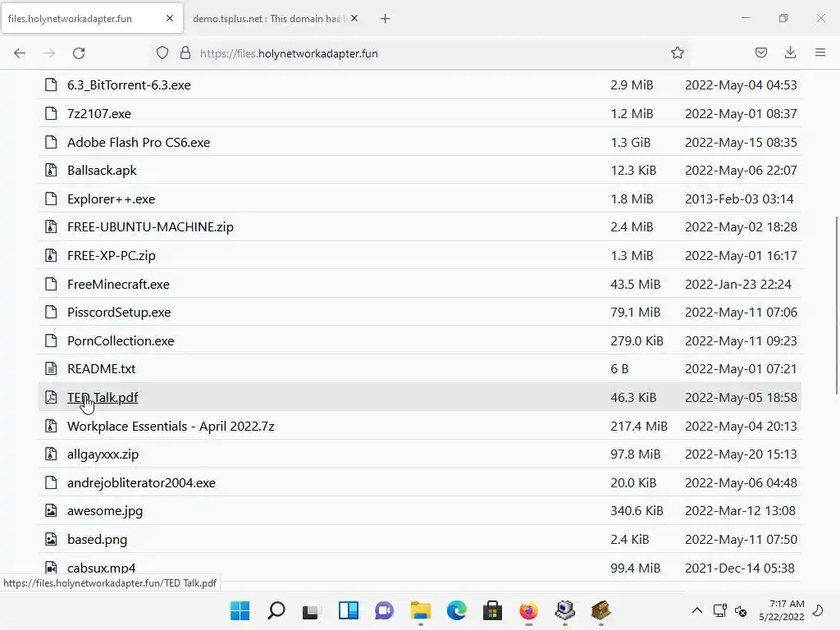The width and height of the screenshot is (840, 630).
Task: Open Task View from the taskbar
Action: tap(311, 610)
